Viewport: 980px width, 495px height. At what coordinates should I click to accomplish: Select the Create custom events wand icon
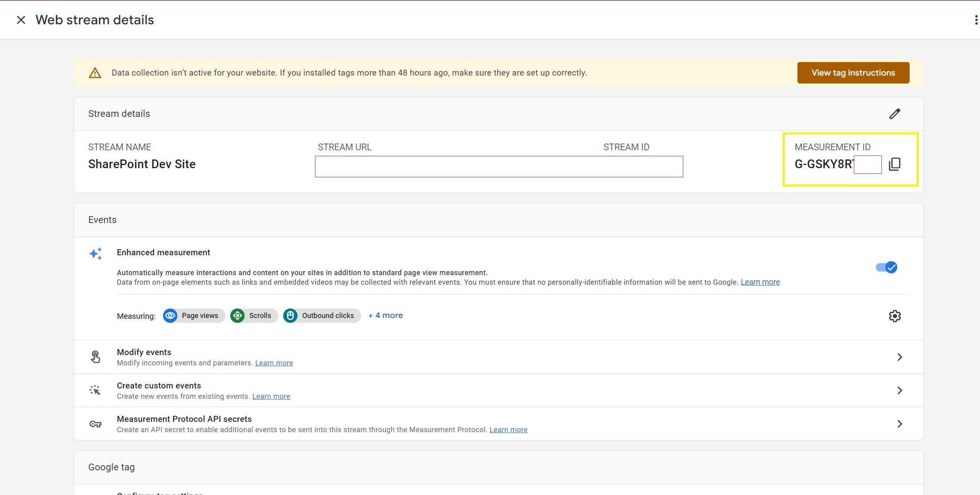(95, 390)
